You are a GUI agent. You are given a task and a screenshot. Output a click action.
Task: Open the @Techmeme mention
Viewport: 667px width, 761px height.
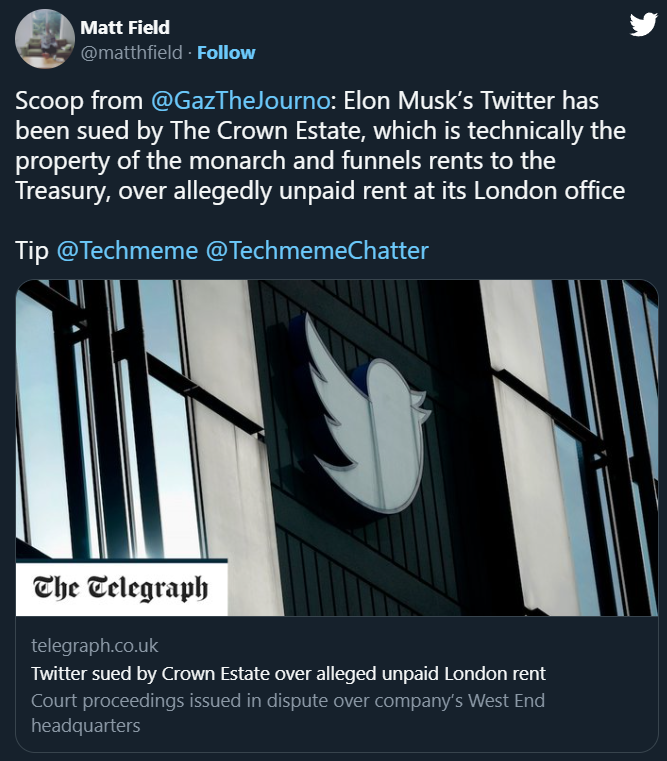(x=127, y=249)
